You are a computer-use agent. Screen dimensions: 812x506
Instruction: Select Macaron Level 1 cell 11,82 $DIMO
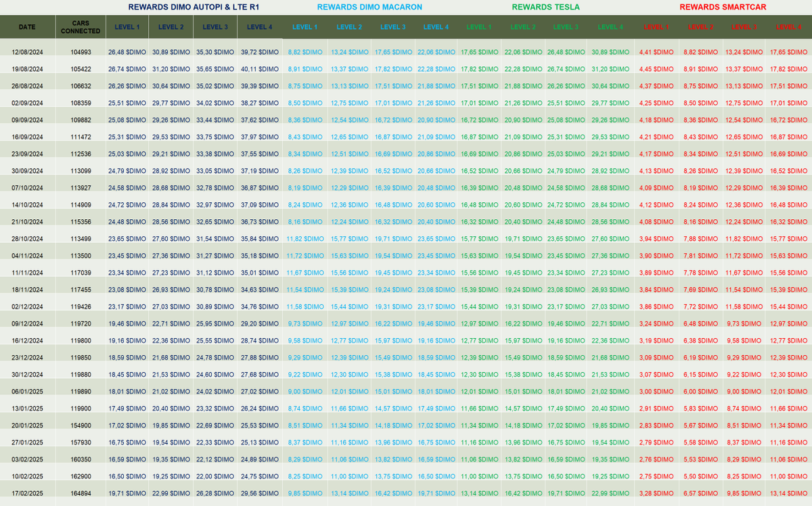click(305, 239)
